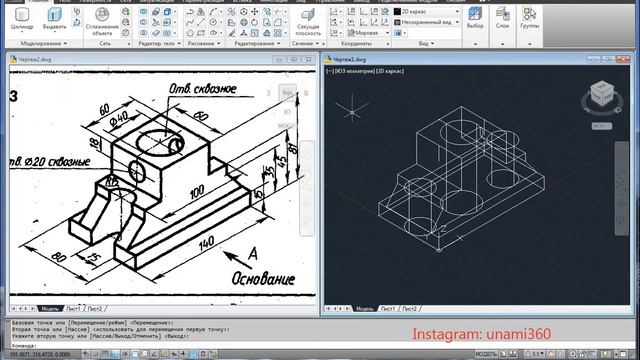Screen dimensions: 640x360
Task: Click the Сглаживание объекта tool
Action: tap(102, 22)
